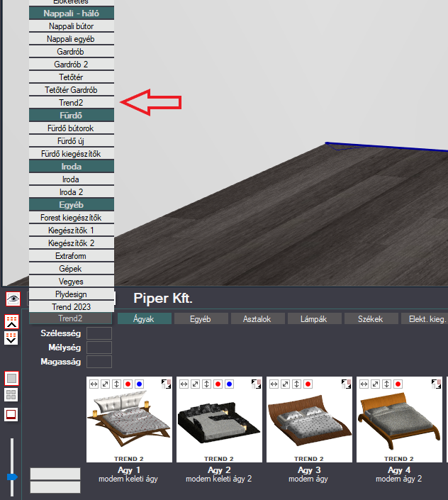This screenshot has width=448, height=500.
Task: Click the horizontal width arrow on Ágy 4
Action: coord(364,384)
